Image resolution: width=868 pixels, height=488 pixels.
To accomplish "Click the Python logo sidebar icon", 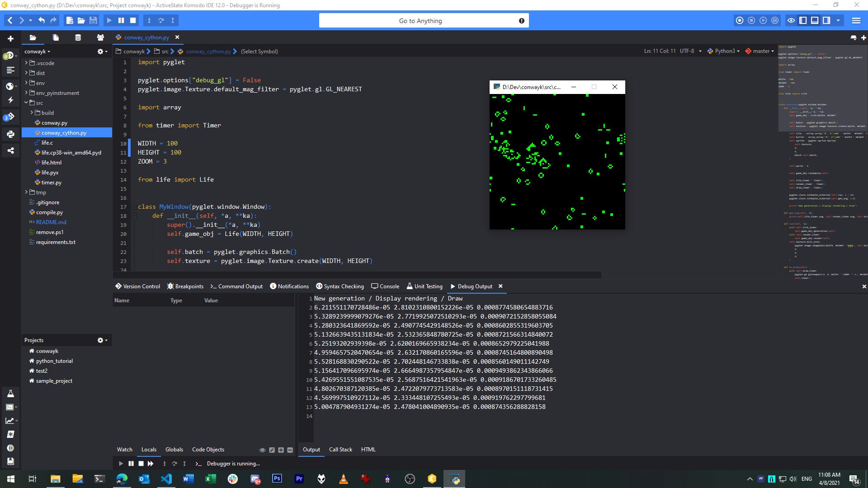I will pos(10,134).
